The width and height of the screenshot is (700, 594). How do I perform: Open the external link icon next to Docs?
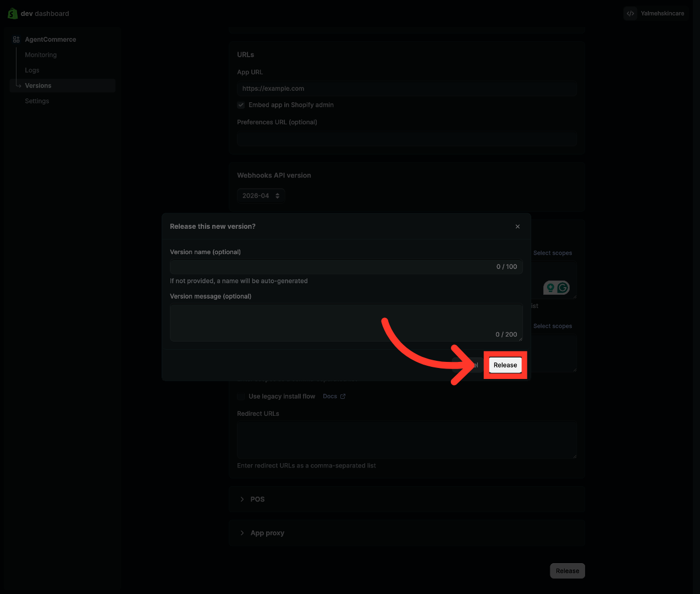343,397
